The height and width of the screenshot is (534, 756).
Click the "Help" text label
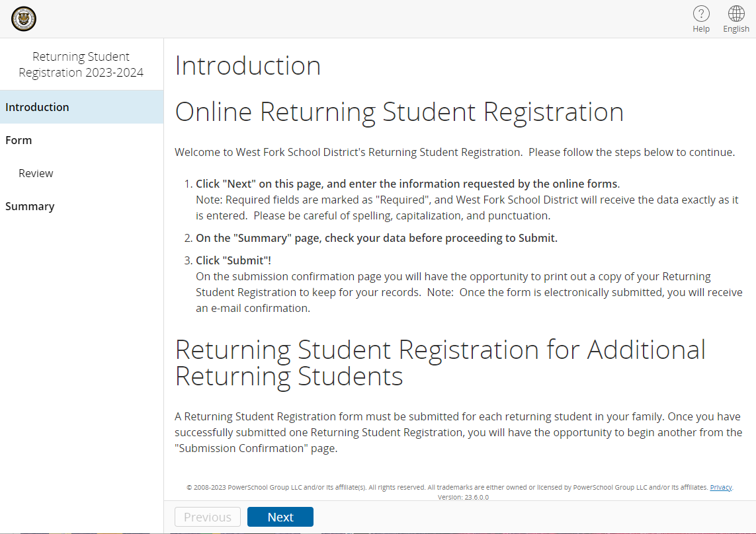pyautogui.click(x=701, y=29)
